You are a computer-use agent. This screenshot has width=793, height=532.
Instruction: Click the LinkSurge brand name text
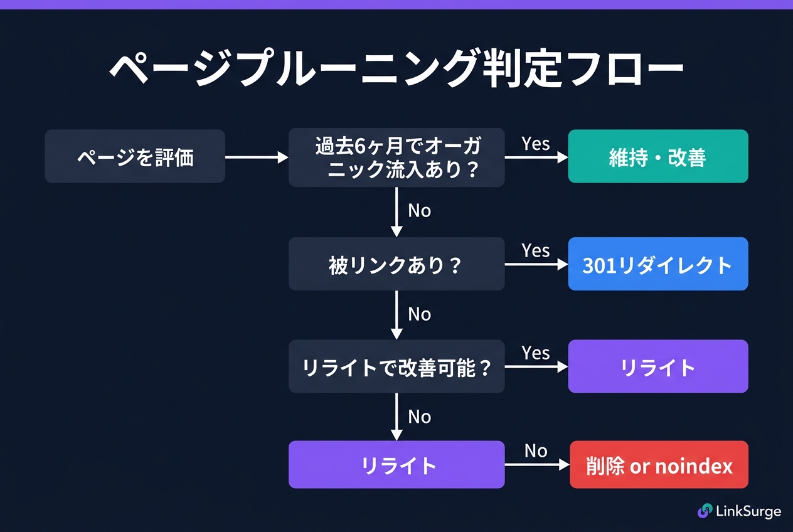pos(748,511)
